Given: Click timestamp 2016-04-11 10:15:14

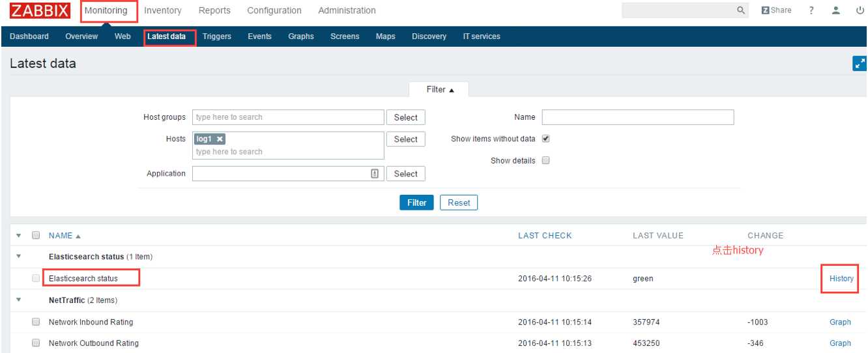Looking at the screenshot, I should click(x=555, y=322).
